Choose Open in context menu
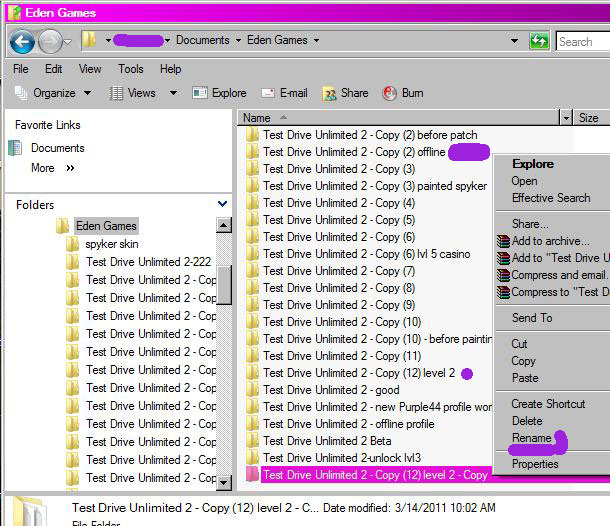The width and height of the screenshot is (610, 526). pyautogui.click(x=524, y=181)
